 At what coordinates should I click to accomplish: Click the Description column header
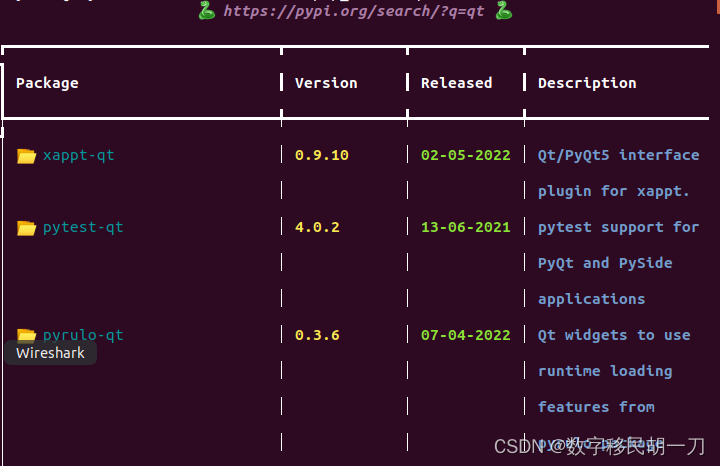[x=587, y=83]
